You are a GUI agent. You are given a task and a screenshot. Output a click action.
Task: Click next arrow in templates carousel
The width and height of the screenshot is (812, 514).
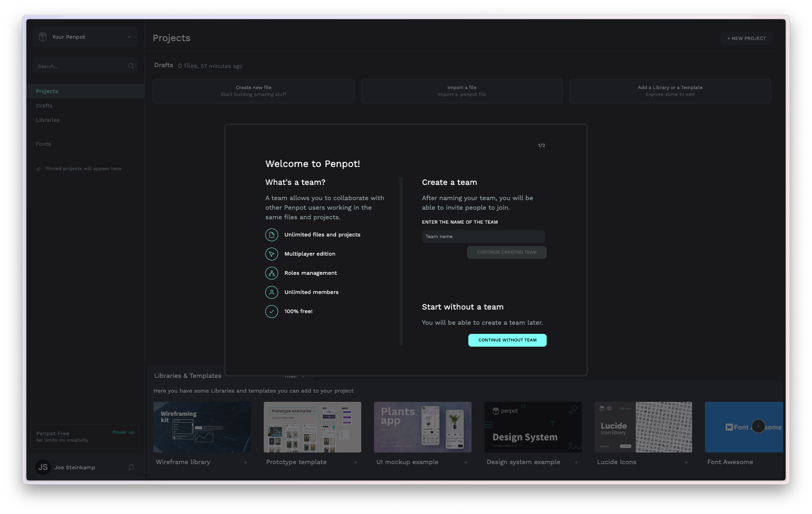click(x=758, y=426)
